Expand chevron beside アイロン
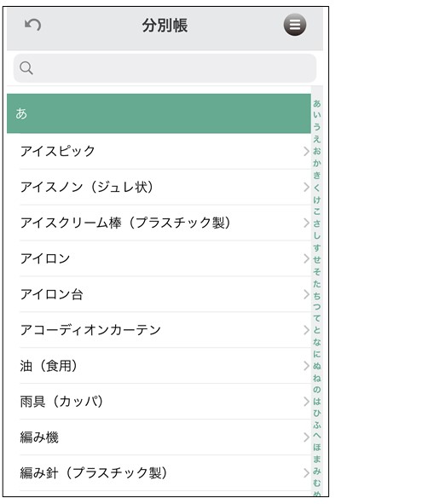This screenshot has height=504, width=422. [x=306, y=258]
